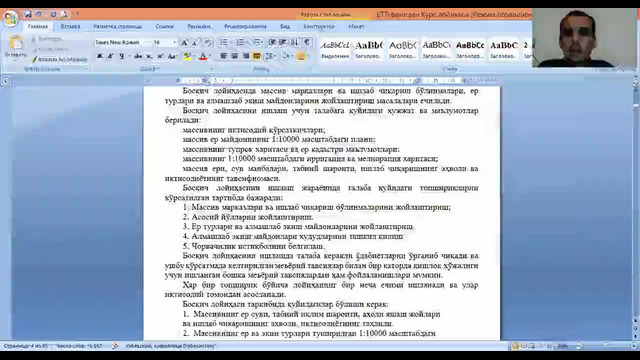Increase paragraph indent
Image resolution: width=640 pixels, height=360 pixels.
(x=282, y=42)
